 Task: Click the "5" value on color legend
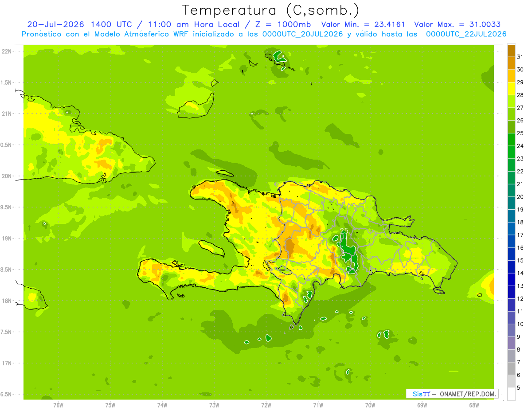519,388
